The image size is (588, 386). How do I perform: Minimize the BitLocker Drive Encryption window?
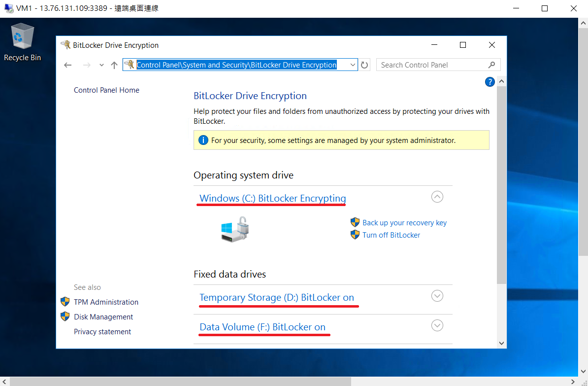[434, 45]
